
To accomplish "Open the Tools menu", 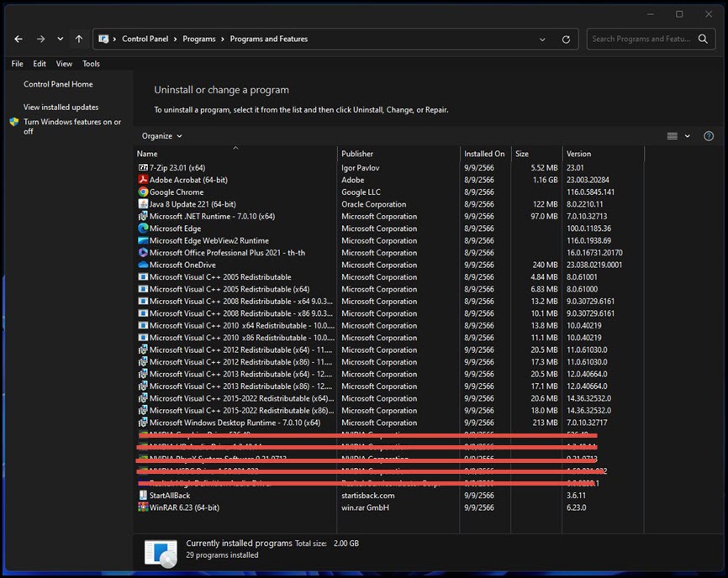I will click(91, 64).
